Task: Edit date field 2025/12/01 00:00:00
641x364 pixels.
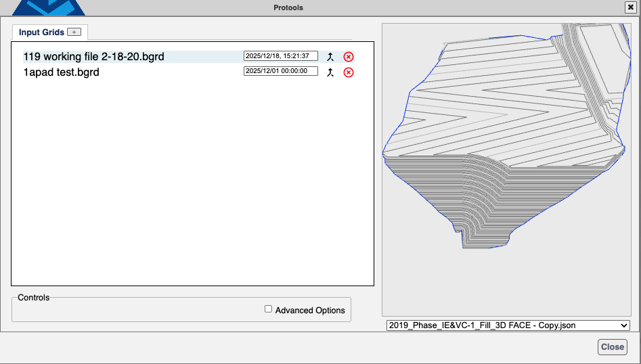Action: point(280,71)
